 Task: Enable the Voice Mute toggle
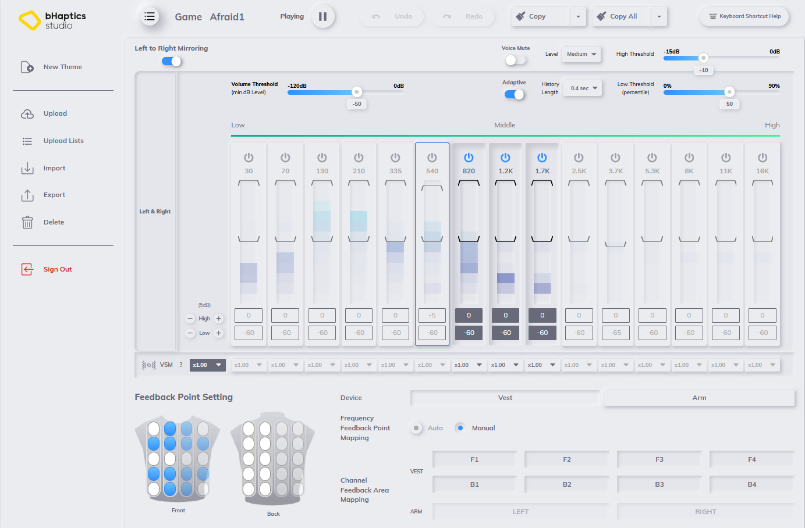coord(515,60)
